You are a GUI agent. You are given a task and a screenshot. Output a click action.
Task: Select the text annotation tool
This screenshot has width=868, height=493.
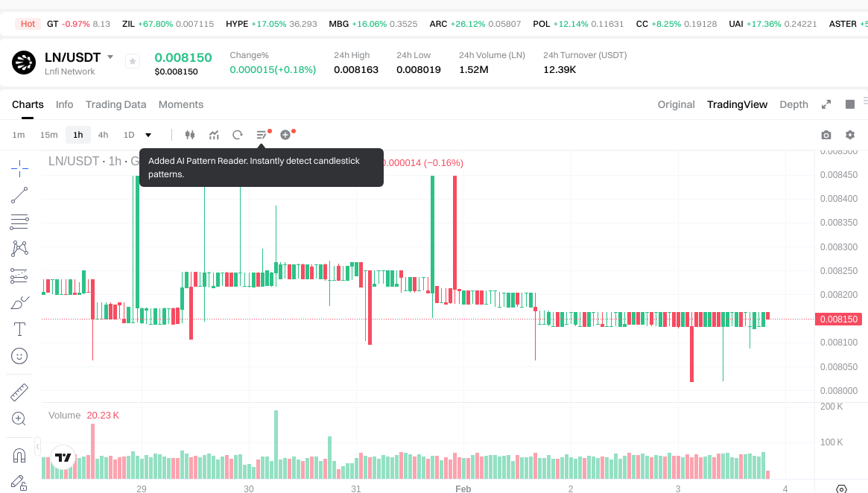(19, 328)
